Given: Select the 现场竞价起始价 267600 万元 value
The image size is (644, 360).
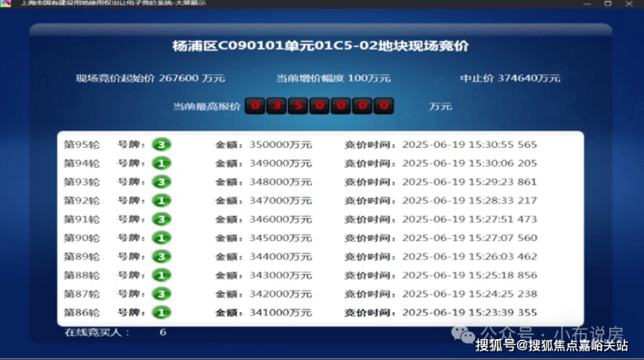Looking at the screenshot, I should tap(191, 78).
